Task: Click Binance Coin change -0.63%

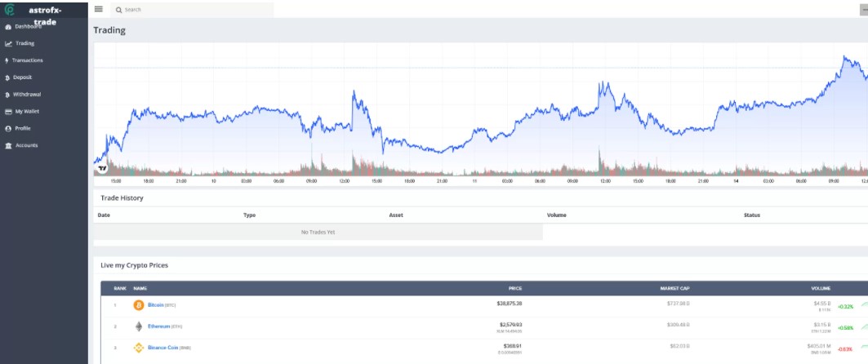Action: [845, 349]
